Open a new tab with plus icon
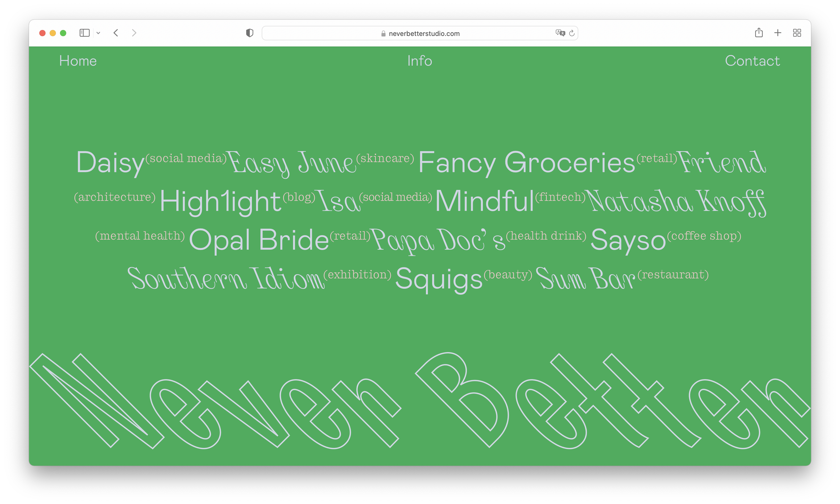The height and width of the screenshot is (504, 840). [x=778, y=33]
